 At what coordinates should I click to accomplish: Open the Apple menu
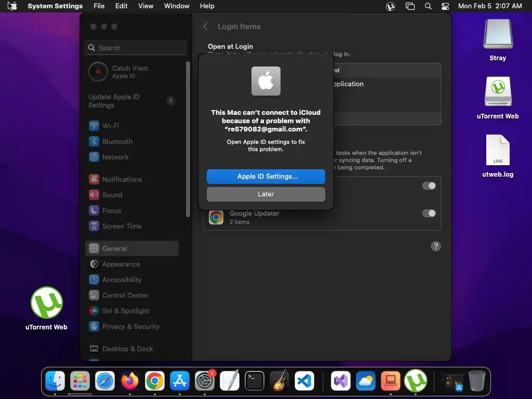(x=12, y=6)
